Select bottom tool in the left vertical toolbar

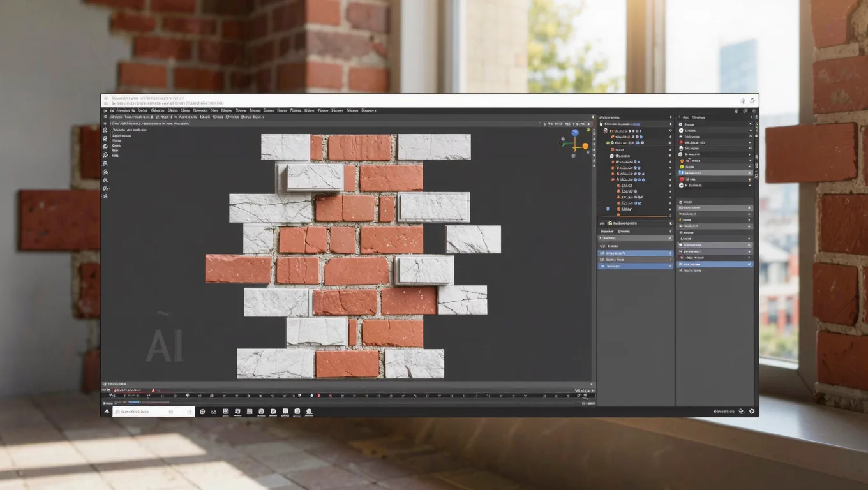105,197
